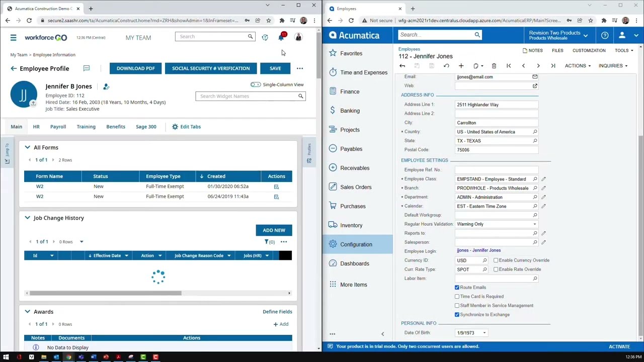Click the Acumatica help question mark icon

click(x=605, y=35)
